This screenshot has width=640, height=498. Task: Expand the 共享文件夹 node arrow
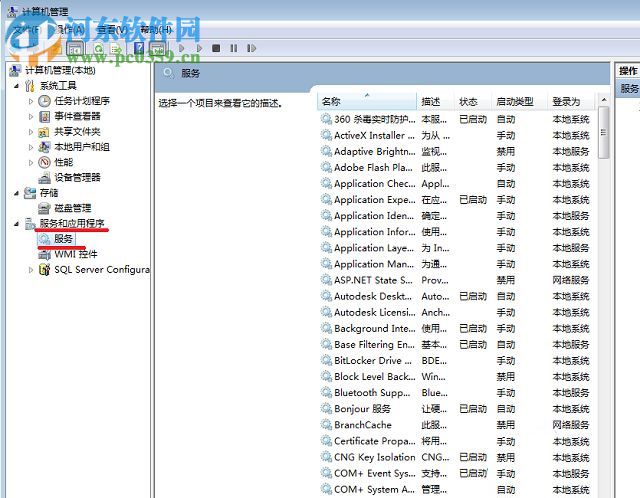pos(31,132)
